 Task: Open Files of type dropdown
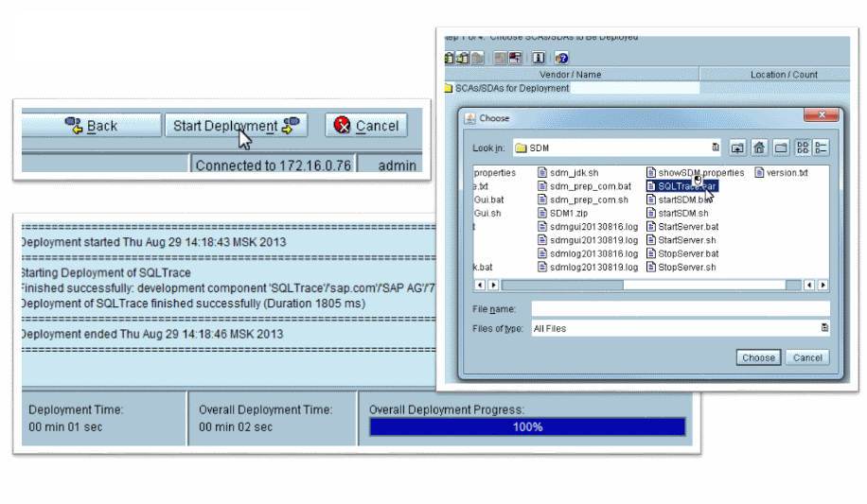click(x=681, y=328)
